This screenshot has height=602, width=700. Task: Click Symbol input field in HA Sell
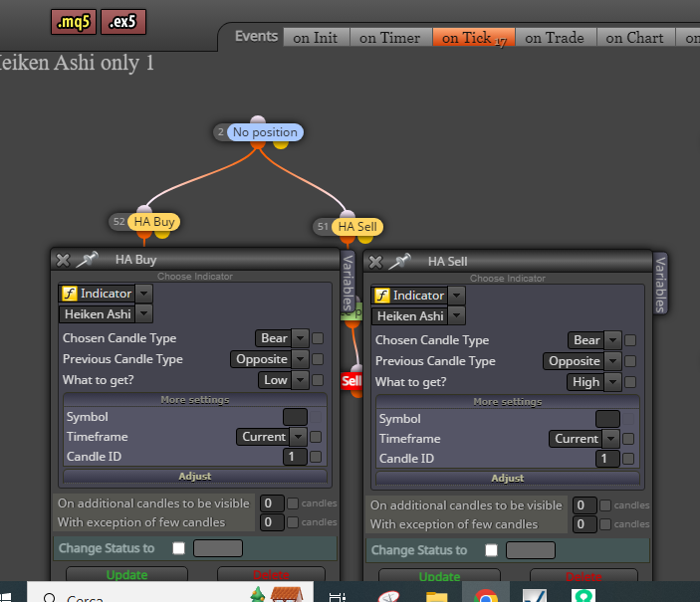tap(607, 419)
